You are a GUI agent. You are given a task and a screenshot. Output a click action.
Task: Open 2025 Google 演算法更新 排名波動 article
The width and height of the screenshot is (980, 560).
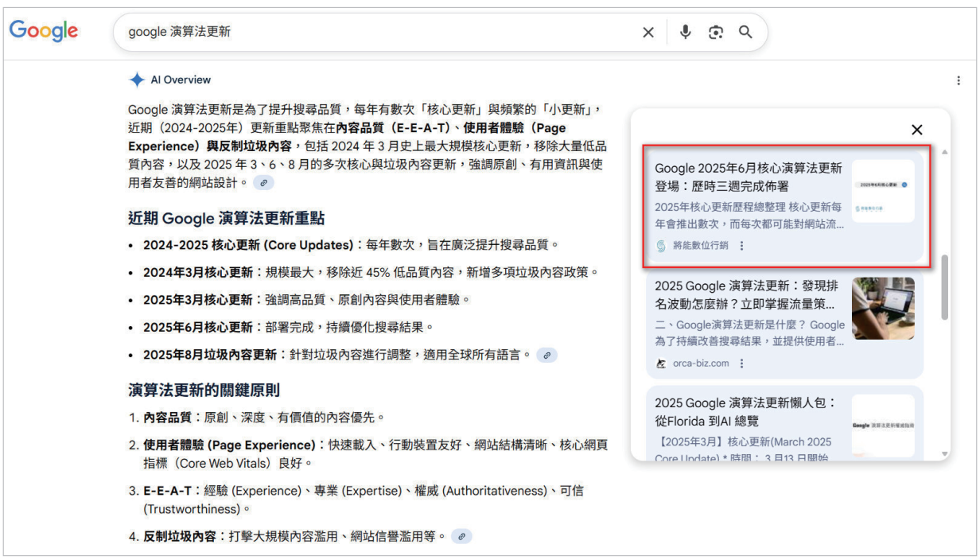[x=748, y=294]
